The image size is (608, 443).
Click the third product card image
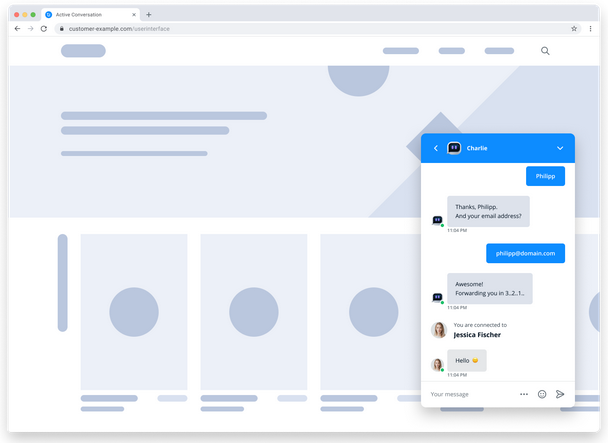(370, 312)
